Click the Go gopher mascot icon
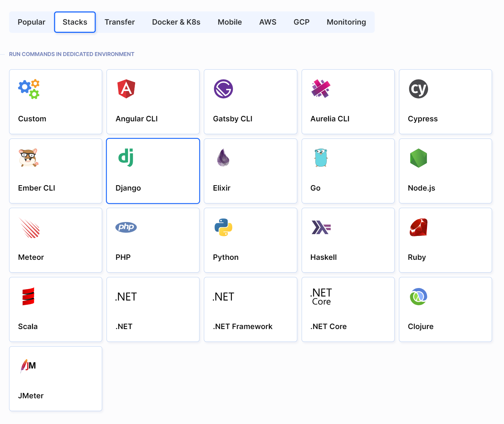Viewport: 504px width, 424px height. [x=321, y=158]
